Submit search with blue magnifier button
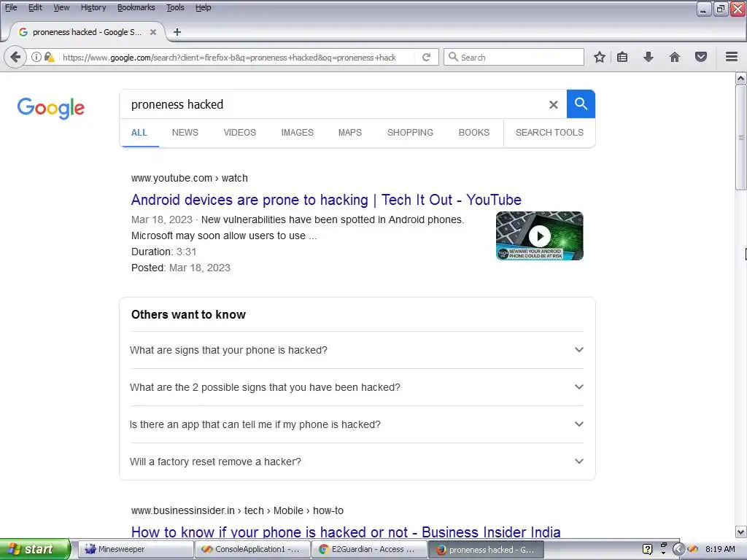 (x=581, y=104)
